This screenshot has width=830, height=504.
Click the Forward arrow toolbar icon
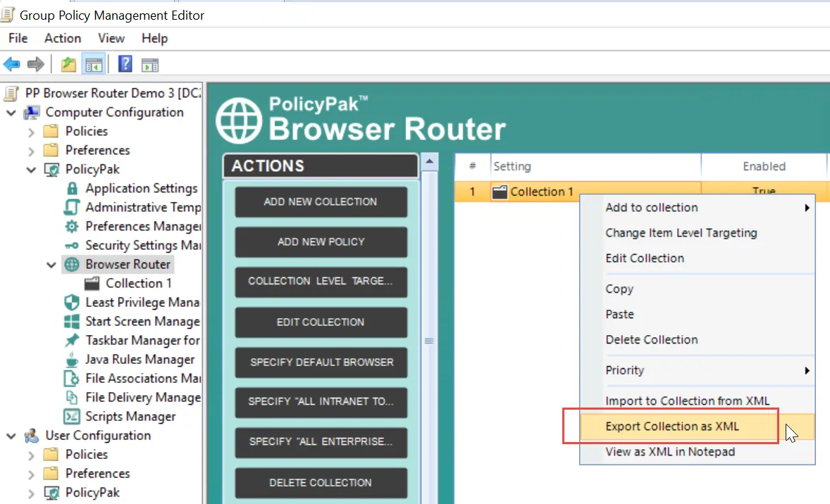click(x=35, y=65)
